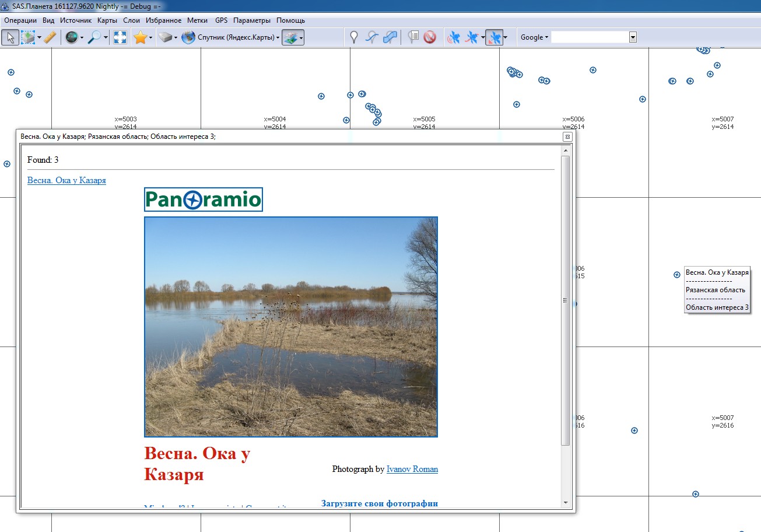Click the add placemark pin icon
Image resolution: width=761 pixels, height=532 pixels.
click(353, 37)
